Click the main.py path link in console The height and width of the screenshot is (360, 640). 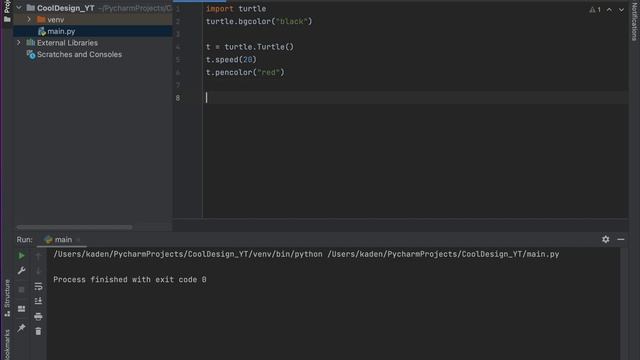pyautogui.click(x=443, y=254)
